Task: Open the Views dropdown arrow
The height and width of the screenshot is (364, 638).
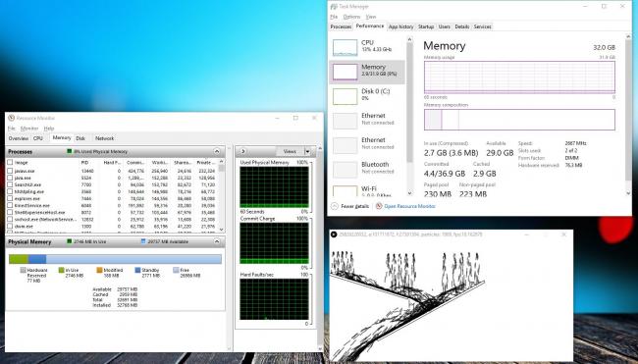Action: pos(307,151)
